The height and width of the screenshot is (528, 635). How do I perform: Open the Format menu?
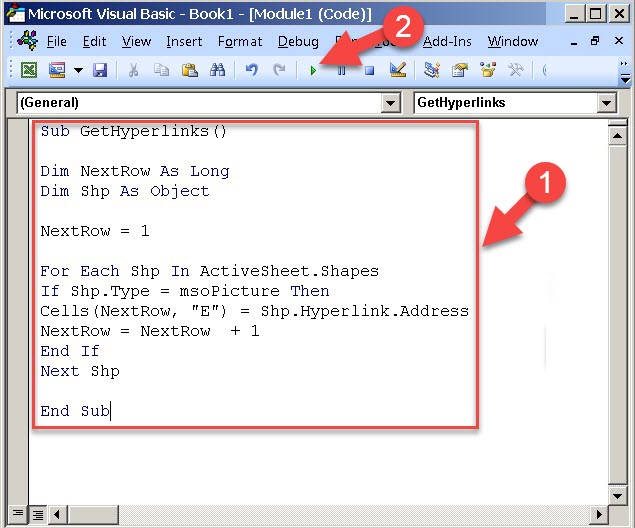click(240, 42)
